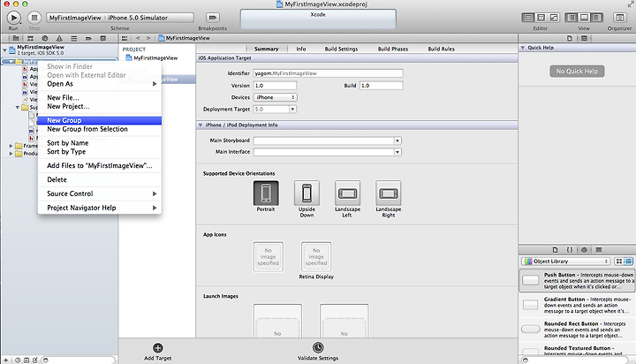Screen dimensions: 636x364
Task: Choose New Group from Selection
Action: 100,129
